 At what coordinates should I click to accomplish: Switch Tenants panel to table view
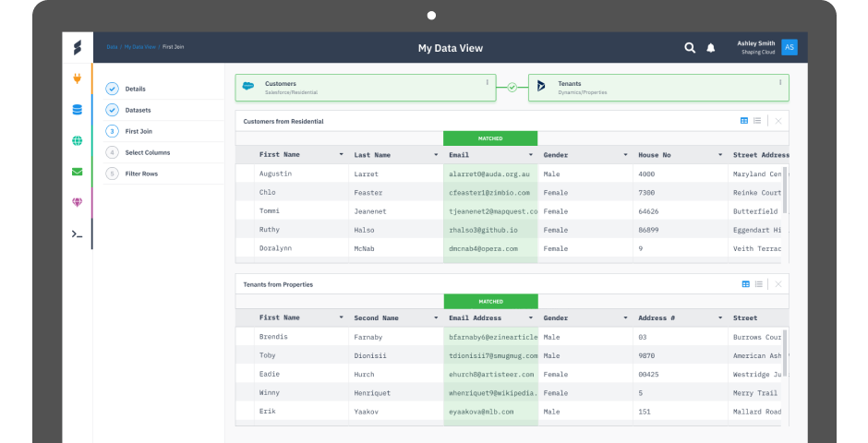click(x=746, y=284)
